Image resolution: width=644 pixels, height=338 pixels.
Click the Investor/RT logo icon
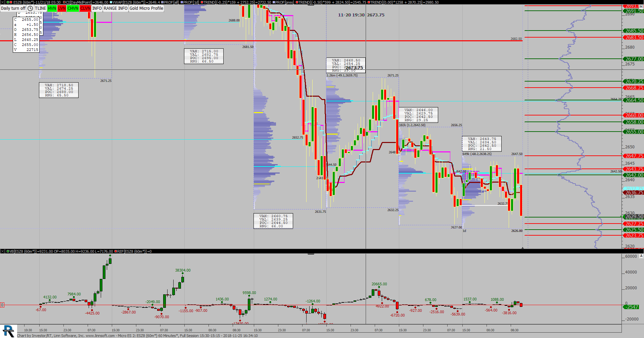pyautogui.click(x=8, y=331)
